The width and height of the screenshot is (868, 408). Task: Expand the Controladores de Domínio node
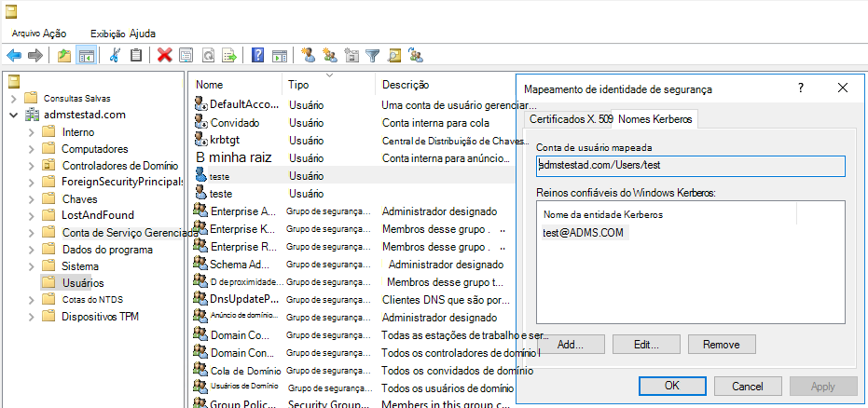pos(32,165)
